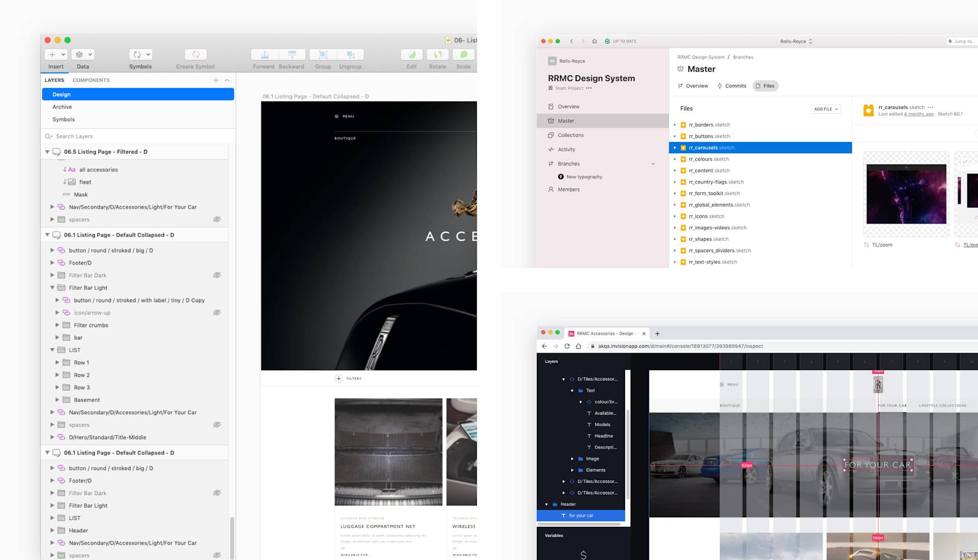This screenshot has height=560, width=978.
Task: Open the three-dot menu next to Team Project
Action: pos(589,88)
